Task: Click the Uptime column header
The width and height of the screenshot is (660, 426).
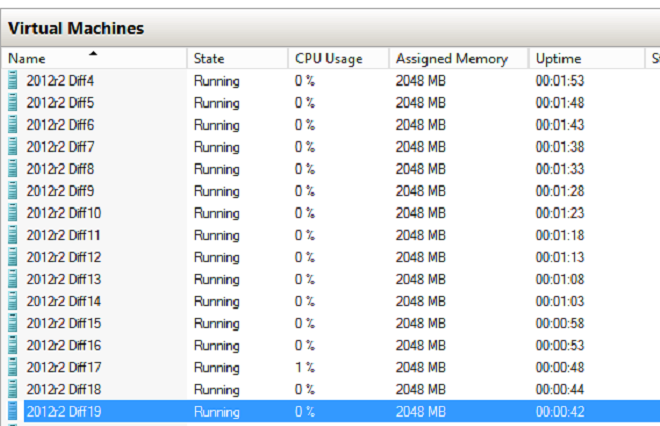Action: tap(557, 59)
